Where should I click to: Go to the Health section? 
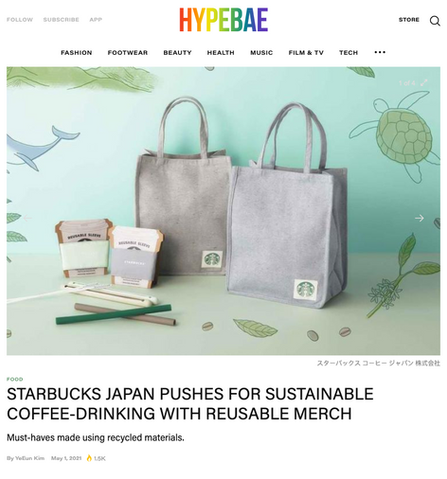coord(221,53)
